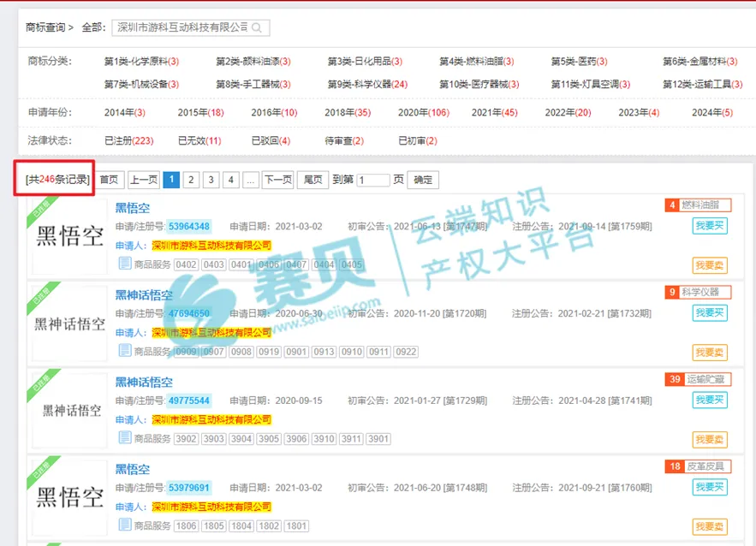Select page 1 in pagination
756x546 pixels.
coord(171,180)
